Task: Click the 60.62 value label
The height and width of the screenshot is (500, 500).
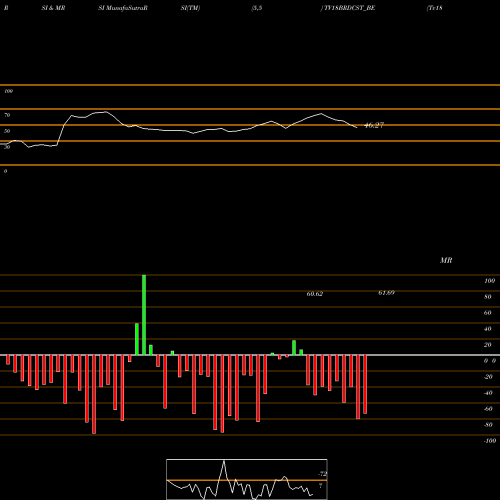Action: [315, 294]
